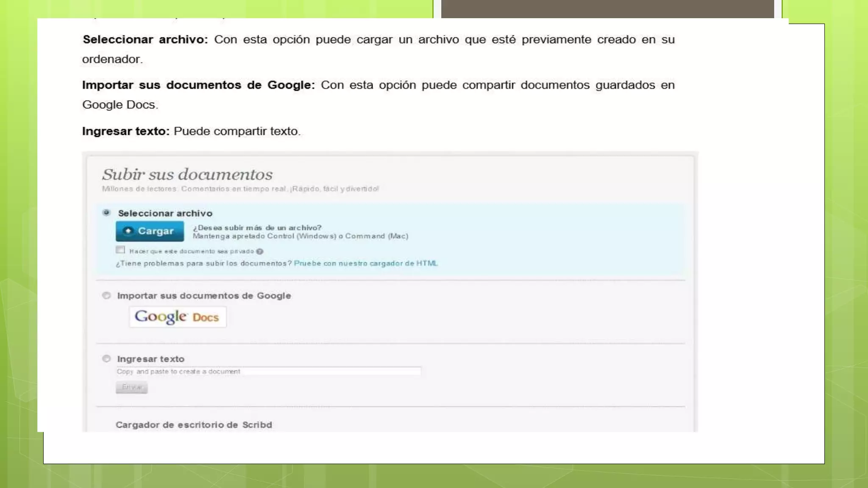Click the Google Docs logo button

pos(177,317)
